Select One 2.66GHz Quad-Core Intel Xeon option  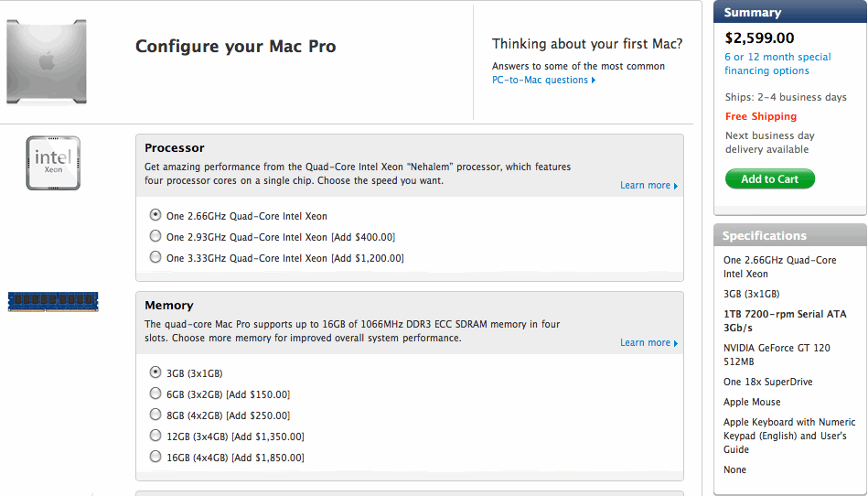coord(155,215)
